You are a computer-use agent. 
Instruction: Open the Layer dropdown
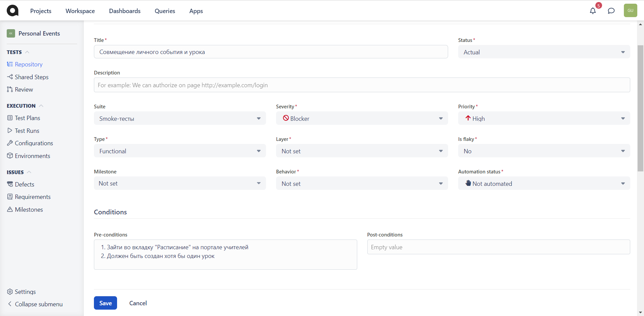coord(362,151)
